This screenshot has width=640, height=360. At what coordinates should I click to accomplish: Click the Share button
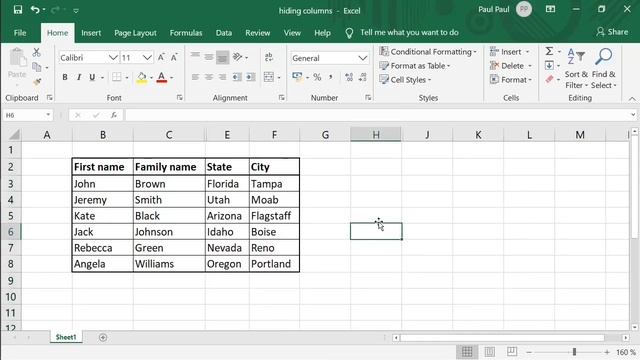point(612,32)
